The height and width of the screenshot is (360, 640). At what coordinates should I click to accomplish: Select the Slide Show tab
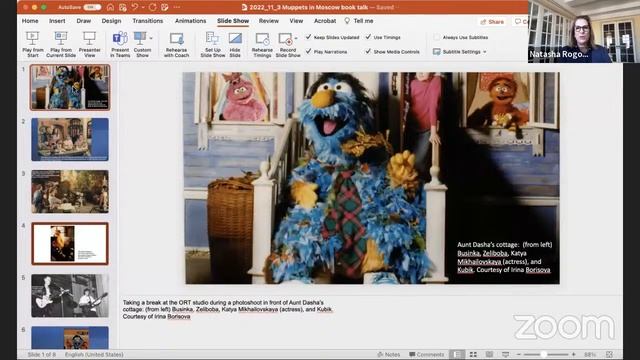[233, 21]
